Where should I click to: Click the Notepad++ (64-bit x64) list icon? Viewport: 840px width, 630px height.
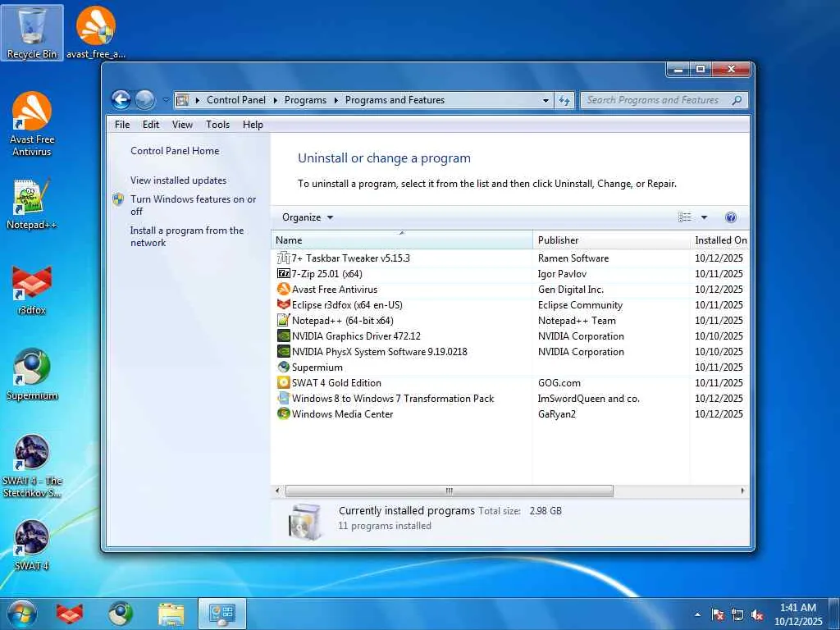283,321
